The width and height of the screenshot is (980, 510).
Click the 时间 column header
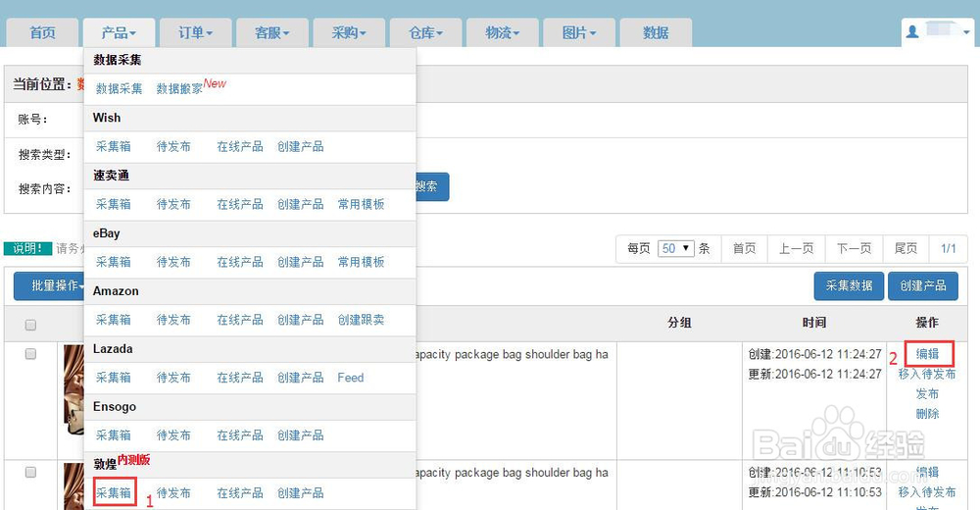click(814, 323)
